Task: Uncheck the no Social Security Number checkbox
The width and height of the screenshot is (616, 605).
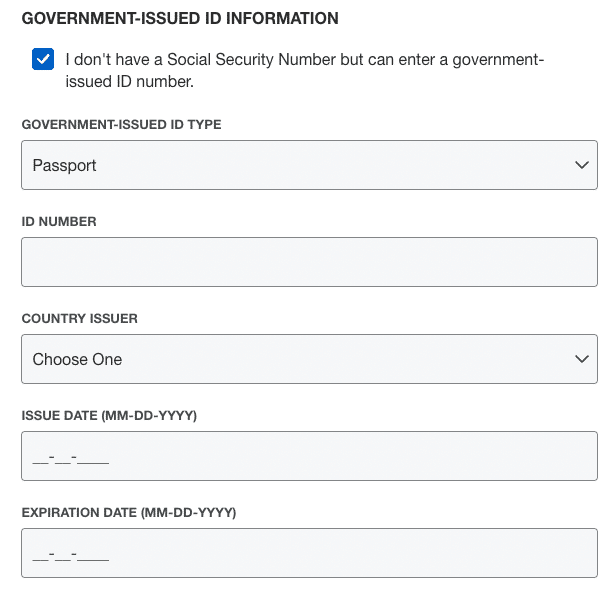Action: (43, 60)
